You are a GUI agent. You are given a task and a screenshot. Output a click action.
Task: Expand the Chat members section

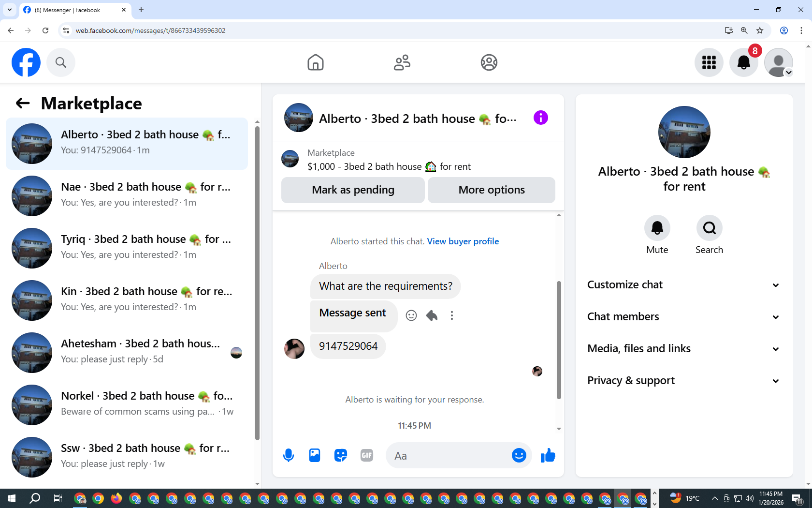(x=684, y=317)
